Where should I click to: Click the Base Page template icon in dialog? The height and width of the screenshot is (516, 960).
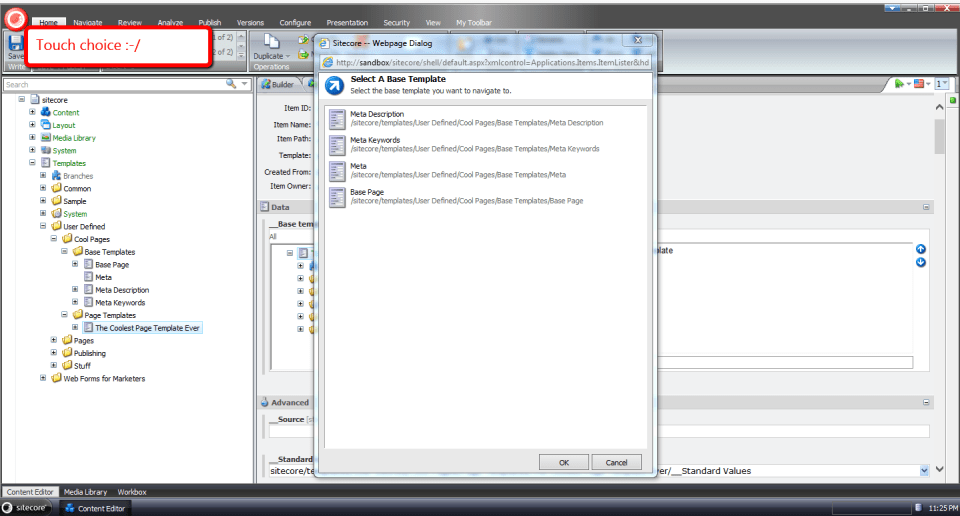(337, 197)
